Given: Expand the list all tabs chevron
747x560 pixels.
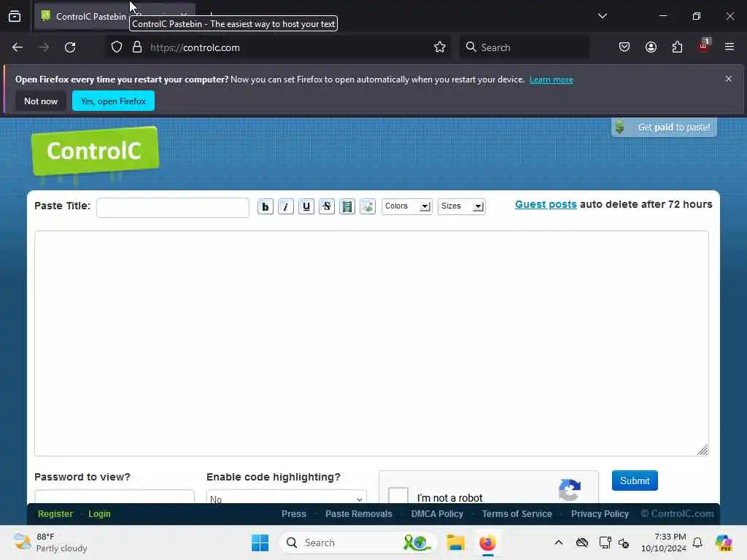Looking at the screenshot, I should coord(602,16).
